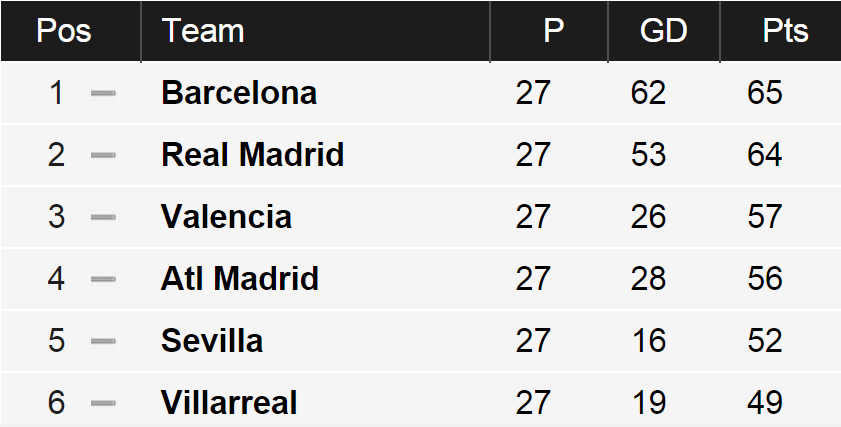The height and width of the screenshot is (427, 841).
Task: Click the Atl Madrid team name
Action: 239,279
